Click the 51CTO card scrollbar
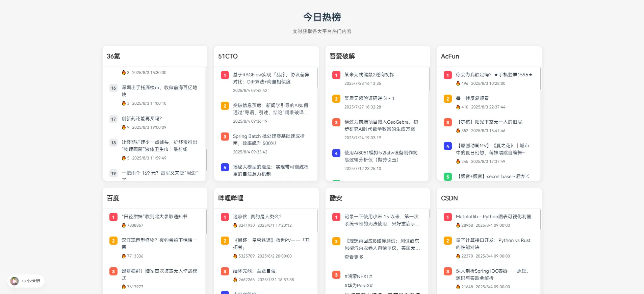 click(318, 78)
